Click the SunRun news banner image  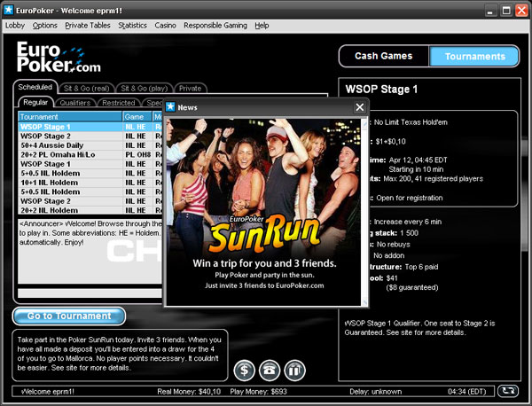click(x=263, y=211)
